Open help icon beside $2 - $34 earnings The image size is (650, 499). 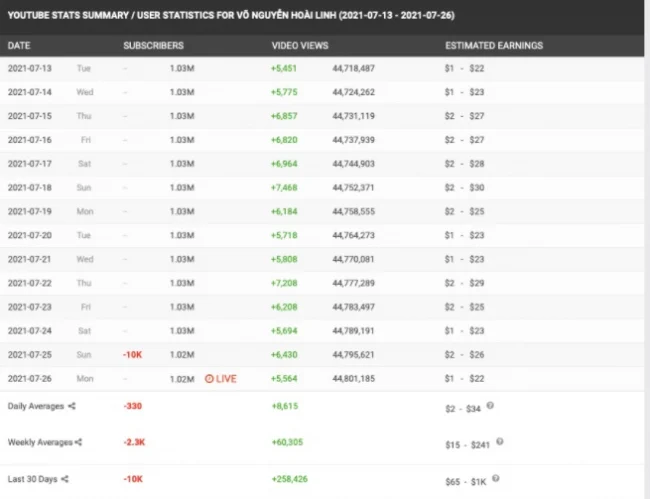coord(490,405)
